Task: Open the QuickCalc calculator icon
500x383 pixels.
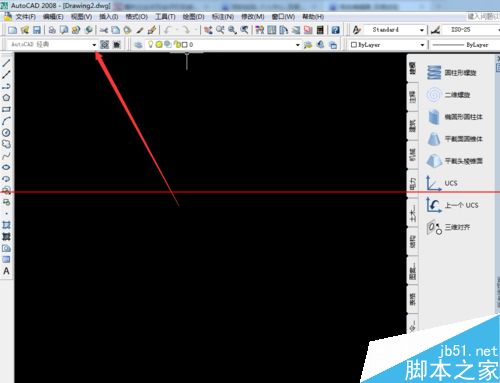Action: 320,30
